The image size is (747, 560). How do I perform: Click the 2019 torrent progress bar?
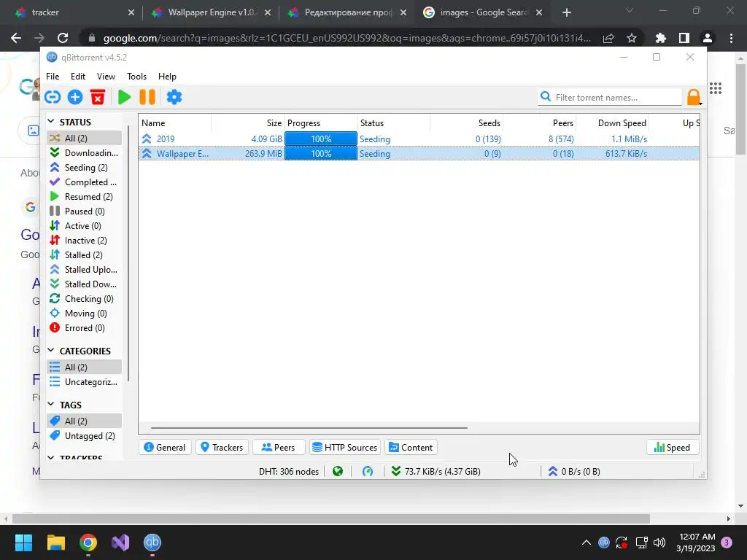(x=321, y=139)
